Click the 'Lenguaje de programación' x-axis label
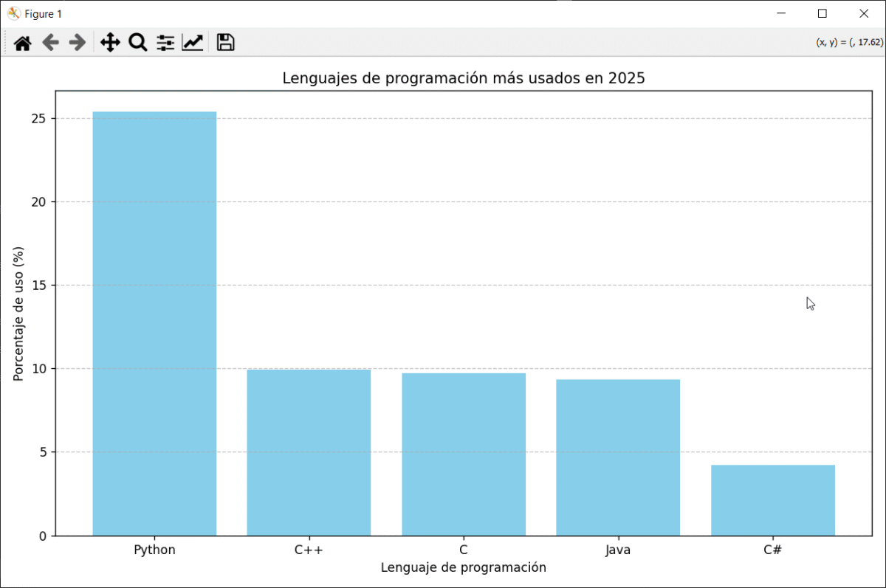This screenshot has height=588, width=886. click(x=463, y=567)
